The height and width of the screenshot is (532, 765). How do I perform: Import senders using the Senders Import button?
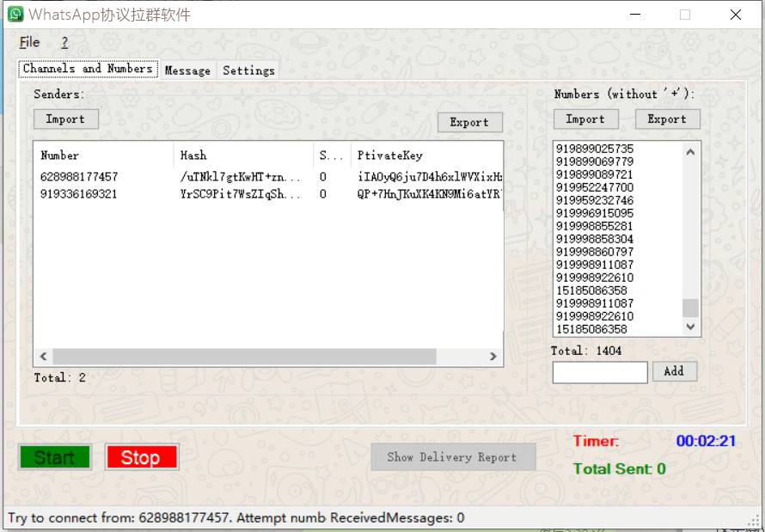coord(66,119)
